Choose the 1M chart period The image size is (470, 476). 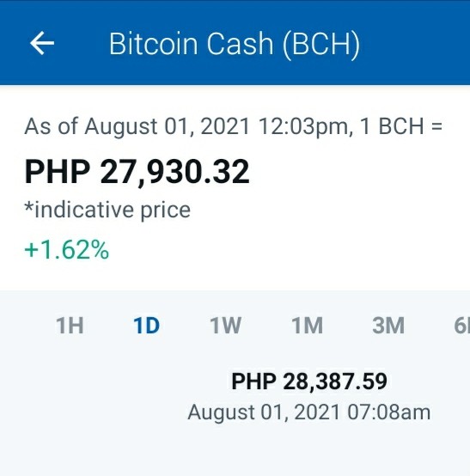[307, 326]
